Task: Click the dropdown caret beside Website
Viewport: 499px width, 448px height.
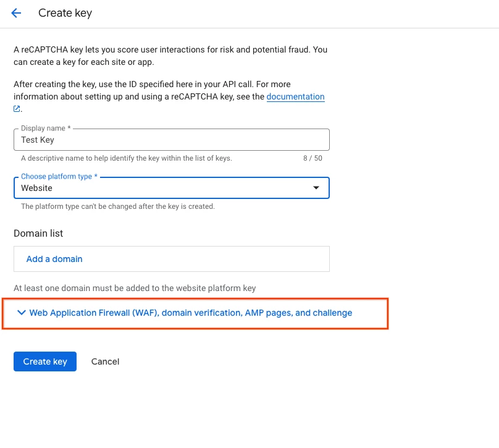Action: pyautogui.click(x=316, y=188)
